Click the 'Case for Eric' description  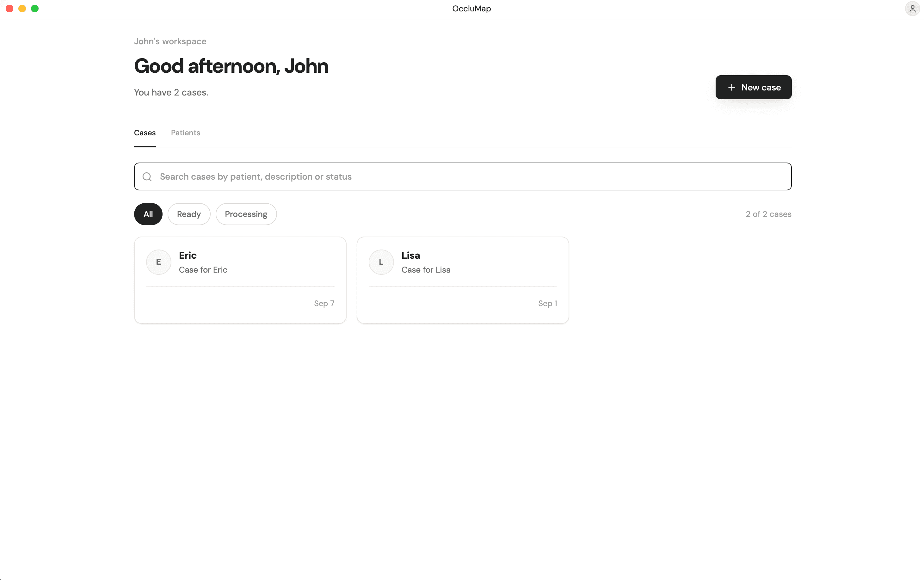[203, 270]
